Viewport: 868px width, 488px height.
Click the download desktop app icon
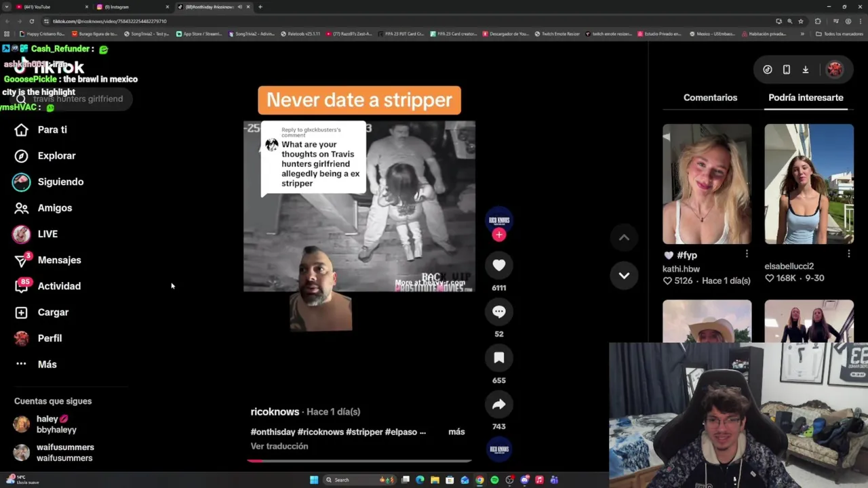tap(806, 70)
